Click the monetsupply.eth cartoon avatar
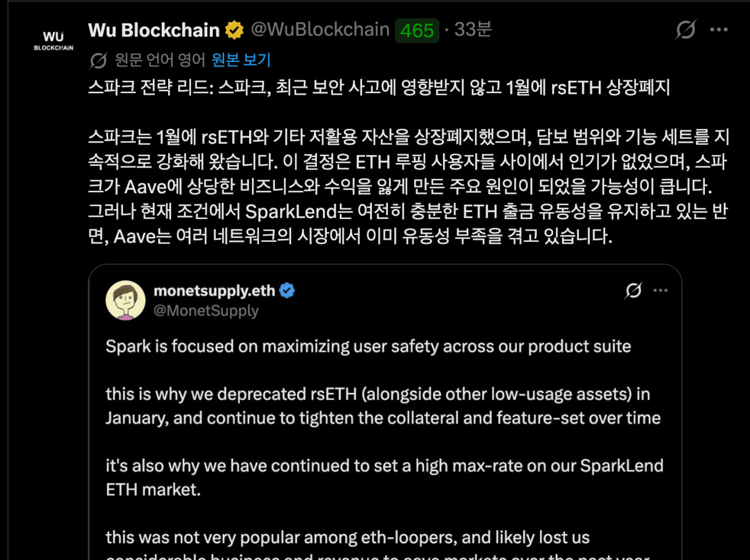Viewport: 750px width, 560px height. 125,300
